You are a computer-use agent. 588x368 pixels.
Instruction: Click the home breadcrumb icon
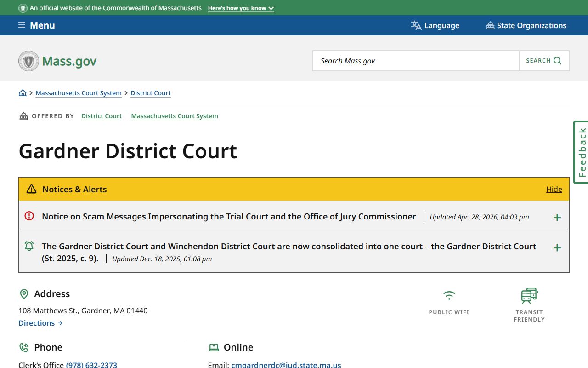(23, 93)
